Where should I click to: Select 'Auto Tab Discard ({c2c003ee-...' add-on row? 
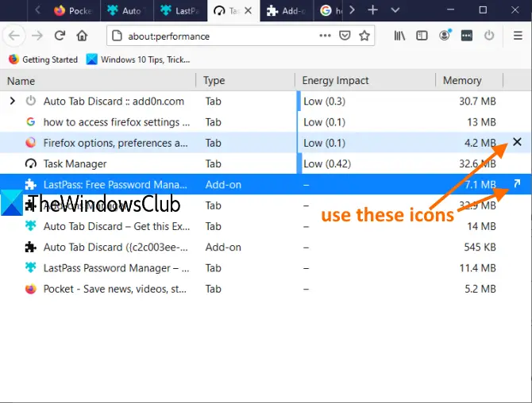tap(266, 247)
